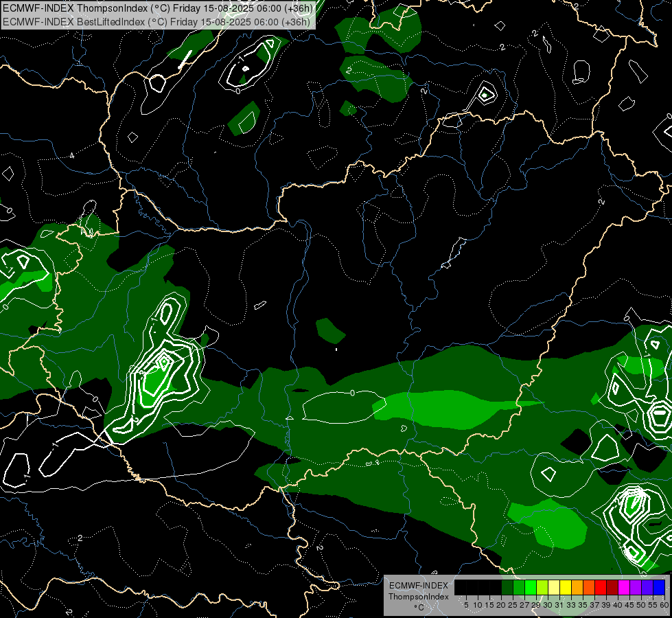
Task: Click legend tick value '33'
Action: click(571, 605)
